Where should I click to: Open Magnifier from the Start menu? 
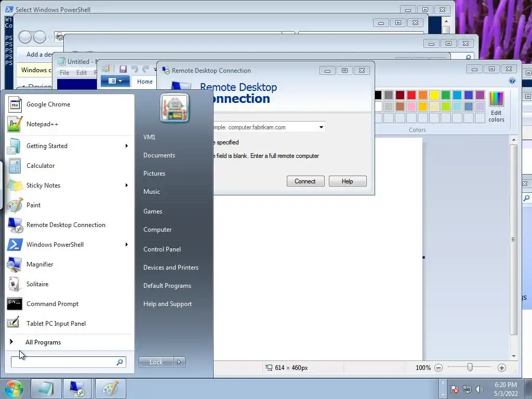(x=70, y=264)
